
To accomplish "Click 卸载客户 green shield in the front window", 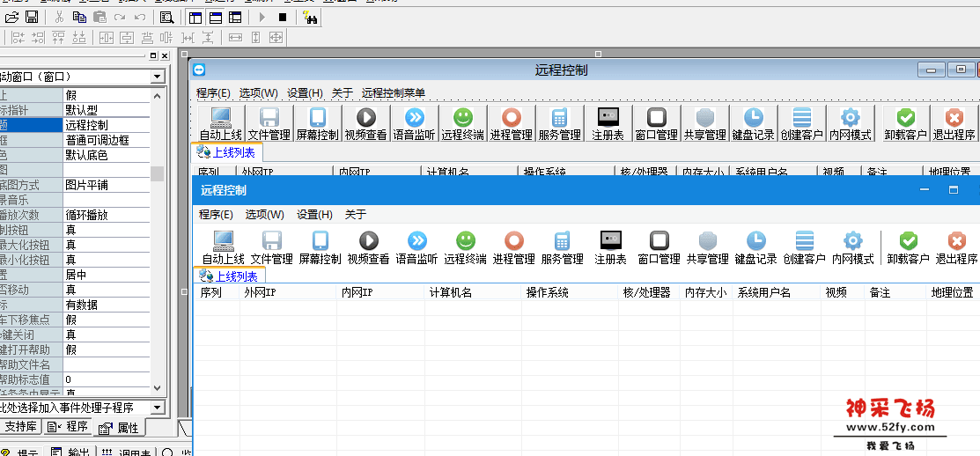I will click(x=908, y=241).
